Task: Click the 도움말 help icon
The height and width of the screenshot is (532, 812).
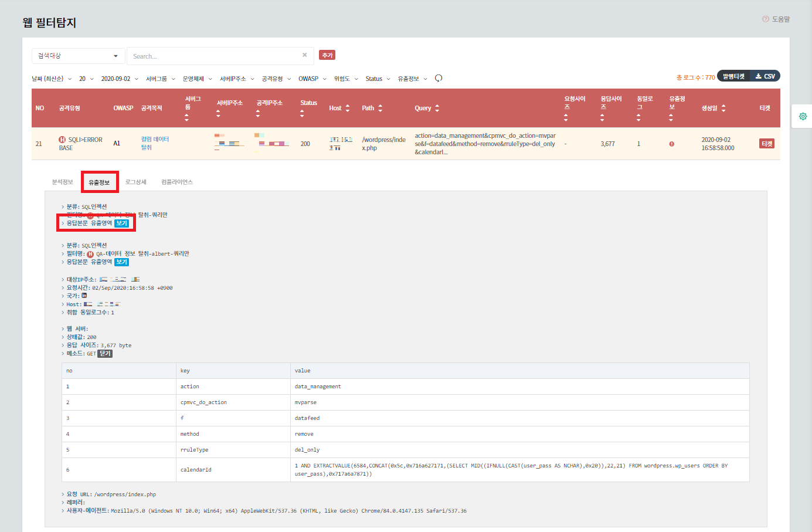Action: pos(766,19)
